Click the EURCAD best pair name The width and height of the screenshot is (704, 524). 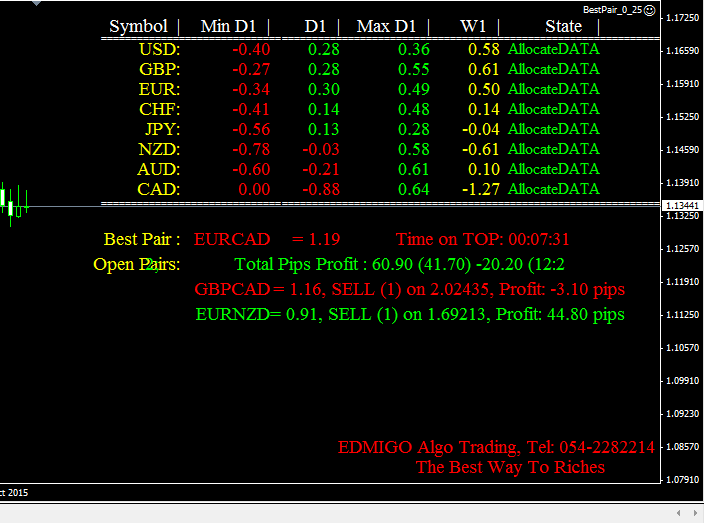point(232,239)
